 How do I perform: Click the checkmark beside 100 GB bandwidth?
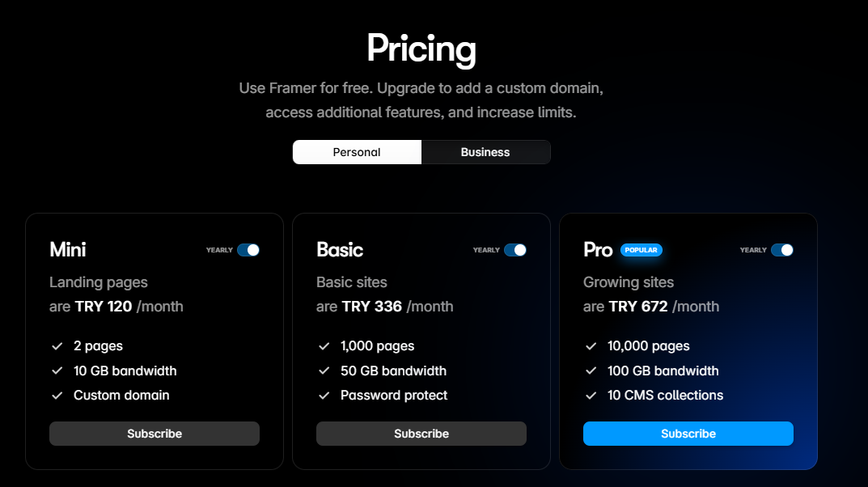pyautogui.click(x=591, y=371)
